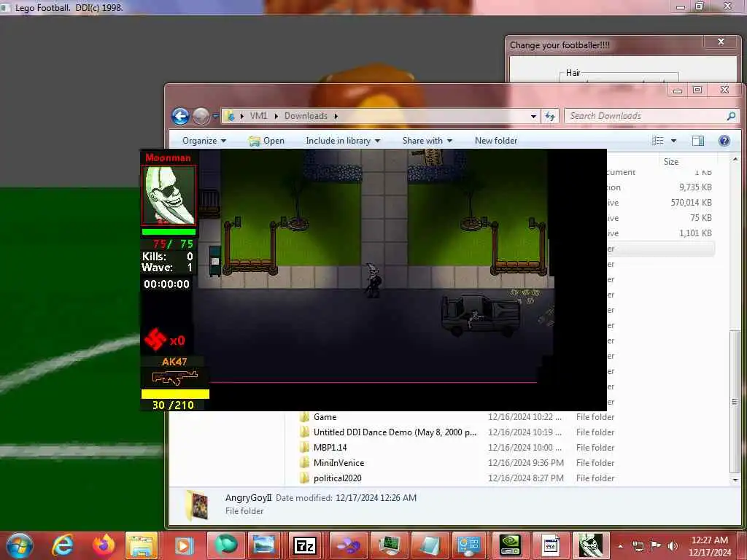The width and height of the screenshot is (747, 560).
Task: Refresh the Downloads folder view
Action: 550,116
